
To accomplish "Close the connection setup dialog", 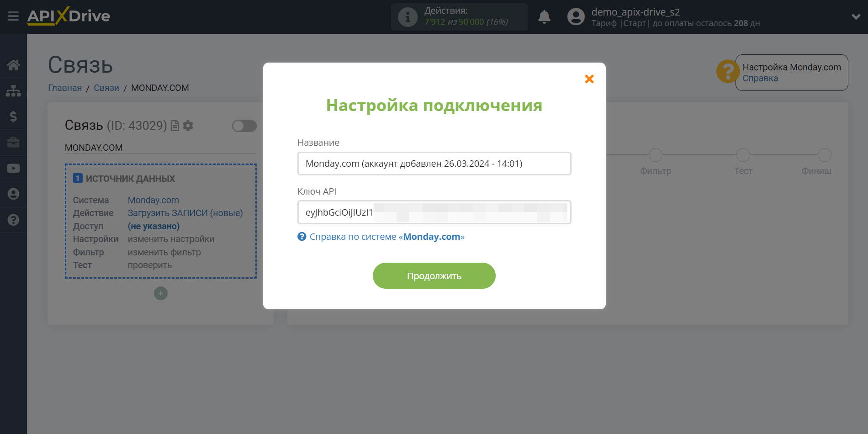I will click(589, 79).
